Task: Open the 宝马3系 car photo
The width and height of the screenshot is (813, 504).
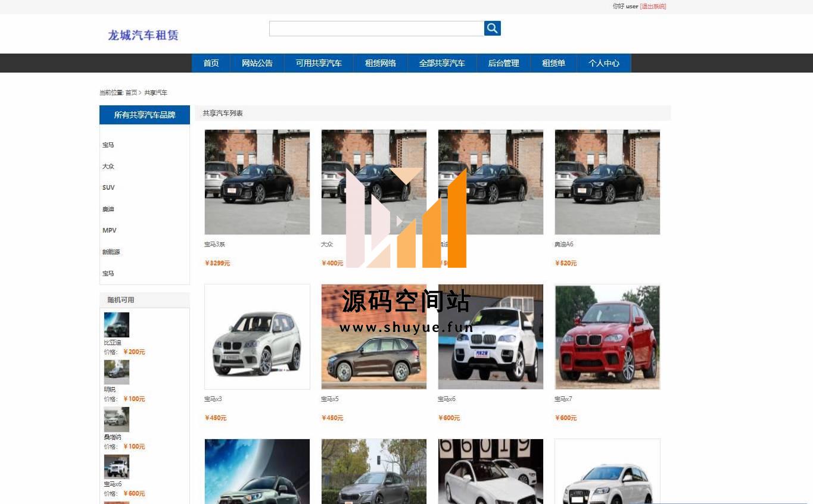Action: point(257,182)
